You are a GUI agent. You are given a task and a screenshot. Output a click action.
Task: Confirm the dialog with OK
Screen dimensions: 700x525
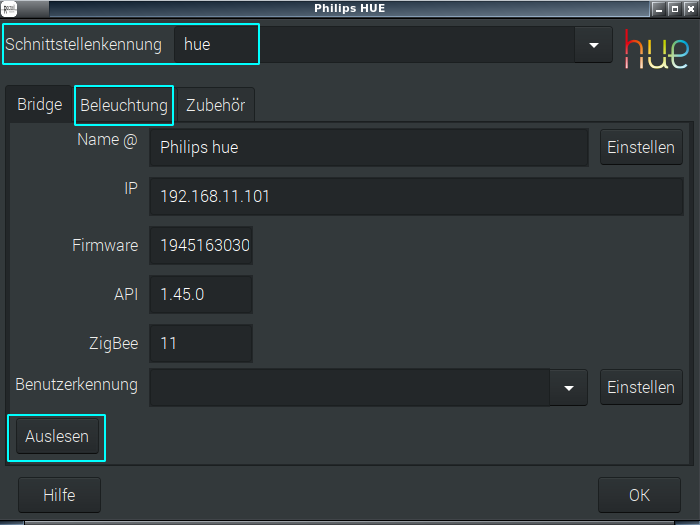pos(639,495)
